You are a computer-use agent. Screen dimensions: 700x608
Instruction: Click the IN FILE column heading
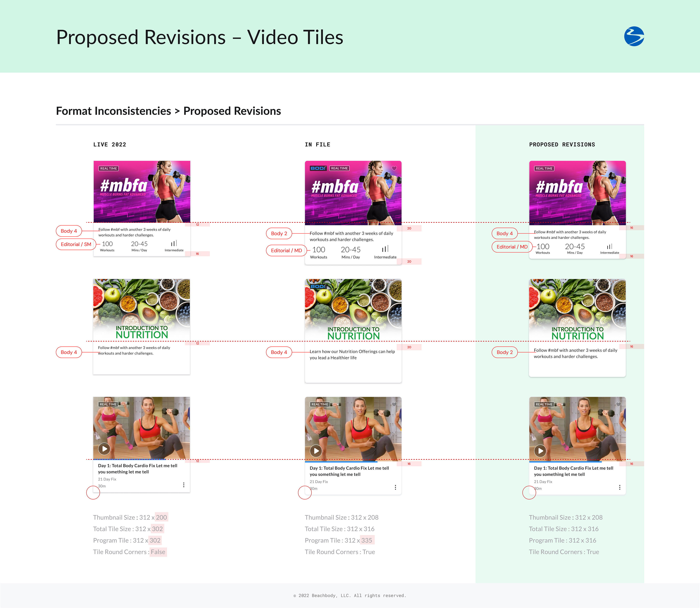pos(317,145)
